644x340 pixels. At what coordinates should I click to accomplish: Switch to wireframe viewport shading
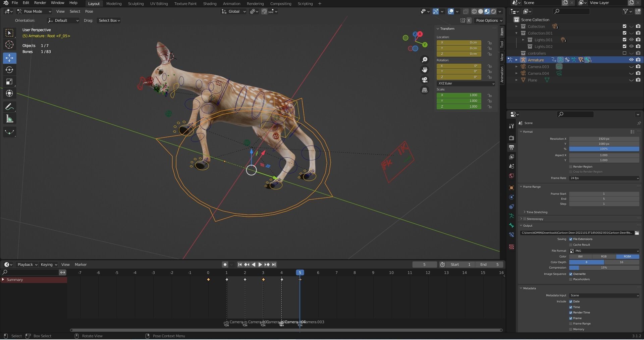(474, 11)
